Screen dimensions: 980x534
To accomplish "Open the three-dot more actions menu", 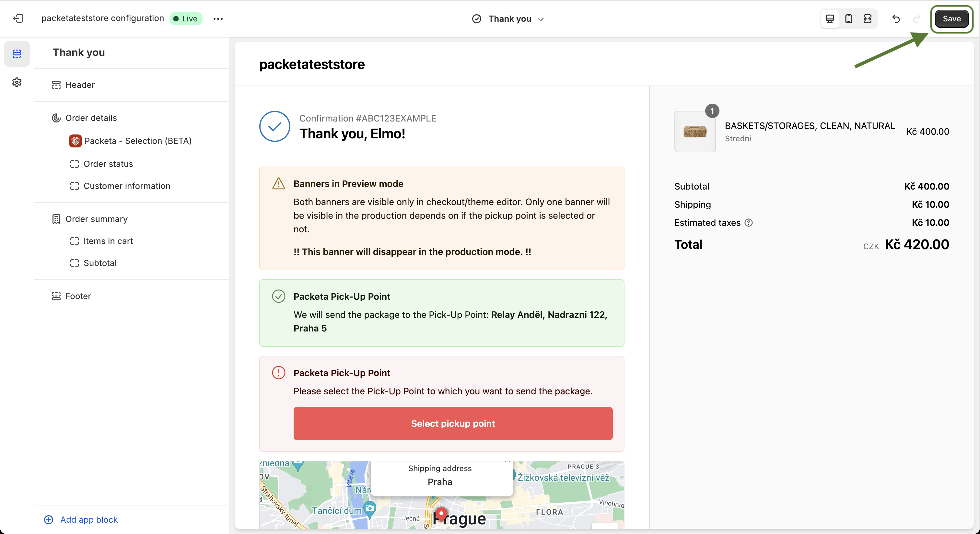I will 217,19.
